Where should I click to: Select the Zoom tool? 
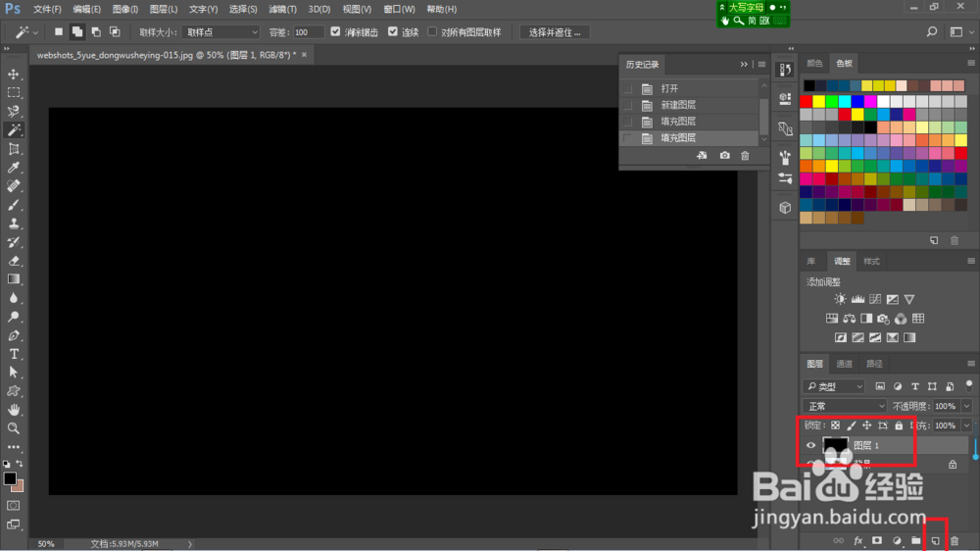tap(13, 428)
